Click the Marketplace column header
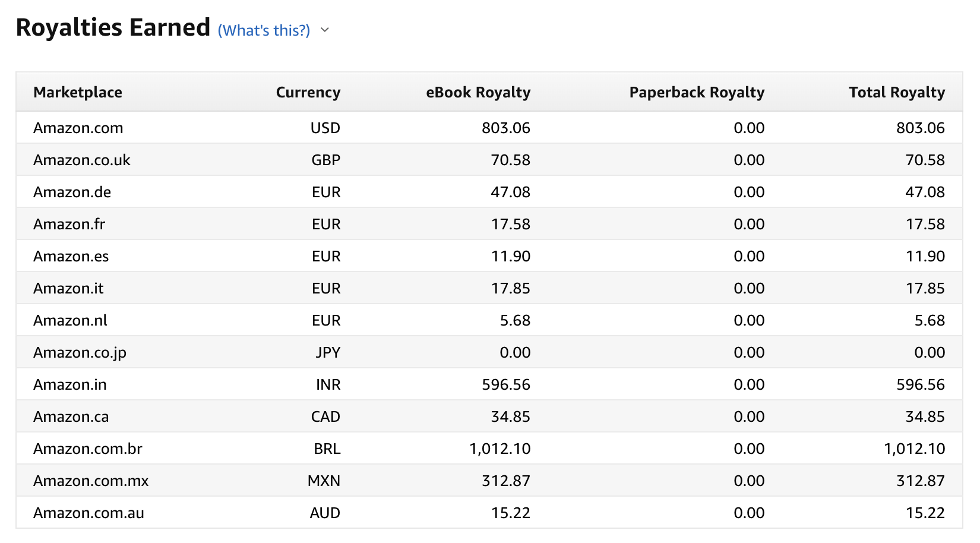 pos(78,92)
